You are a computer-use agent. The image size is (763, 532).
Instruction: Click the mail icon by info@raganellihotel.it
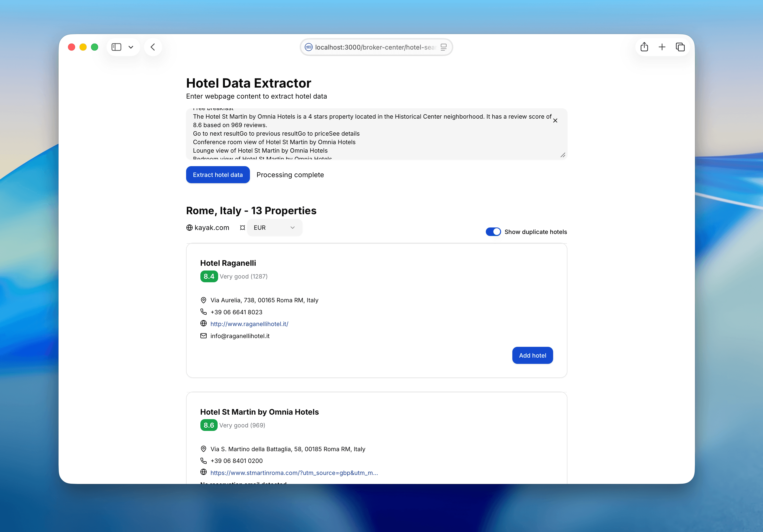click(x=203, y=336)
